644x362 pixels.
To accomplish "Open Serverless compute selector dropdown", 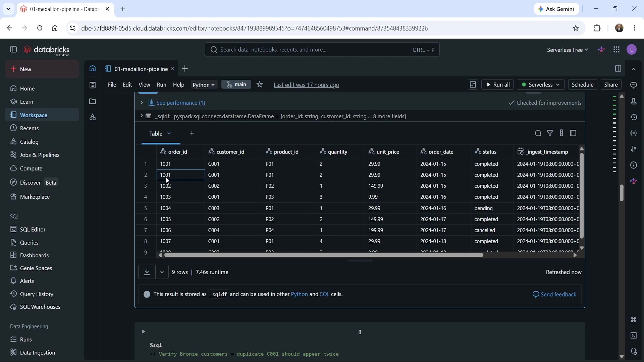I will 541,85.
